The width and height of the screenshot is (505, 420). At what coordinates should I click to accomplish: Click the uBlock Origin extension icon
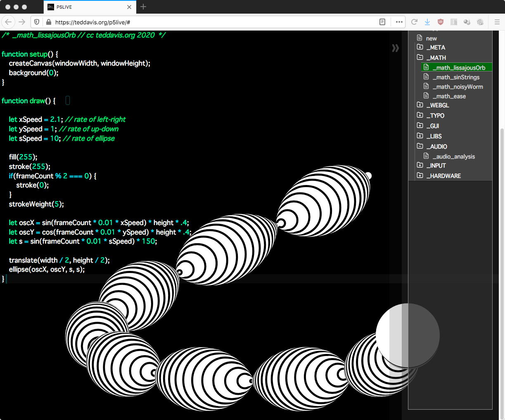click(441, 22)
